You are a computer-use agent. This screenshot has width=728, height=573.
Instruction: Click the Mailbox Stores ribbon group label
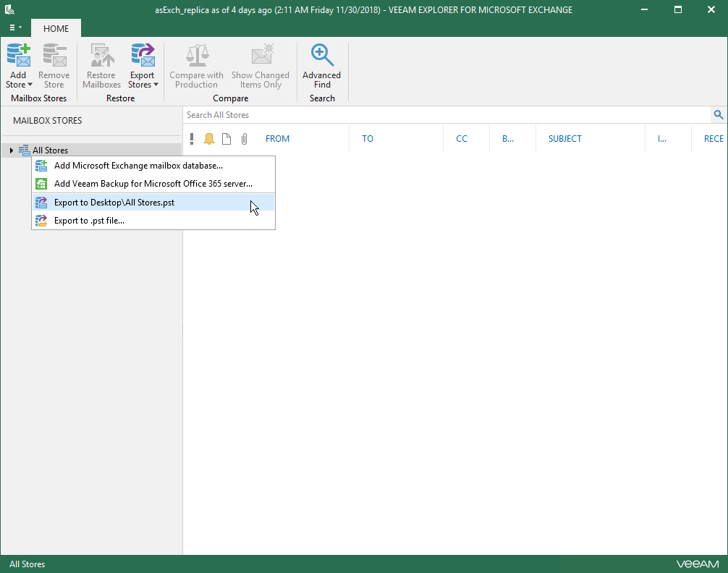point(38,98)
